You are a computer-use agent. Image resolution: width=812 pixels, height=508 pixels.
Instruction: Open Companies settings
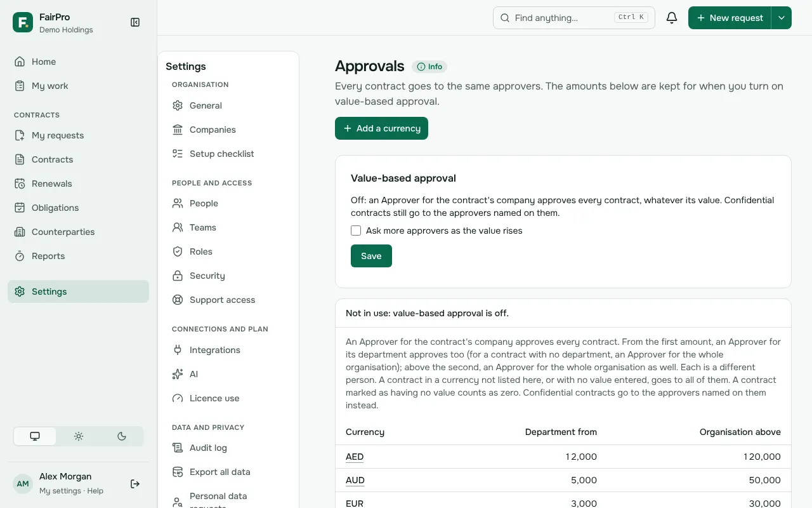tap(228, 130)
